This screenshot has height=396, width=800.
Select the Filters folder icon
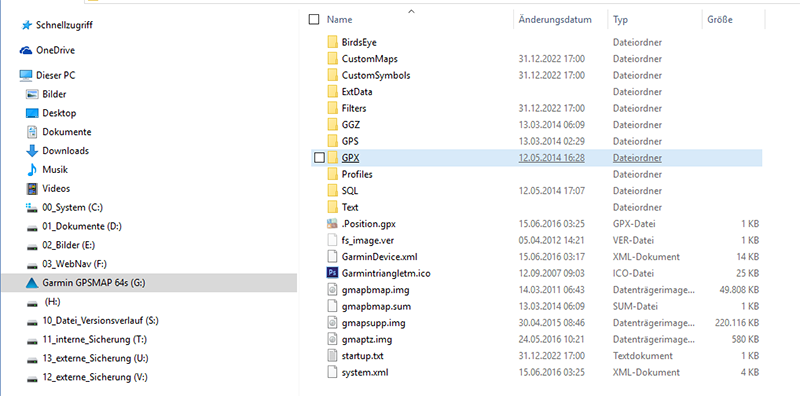[x=333, y=108]
